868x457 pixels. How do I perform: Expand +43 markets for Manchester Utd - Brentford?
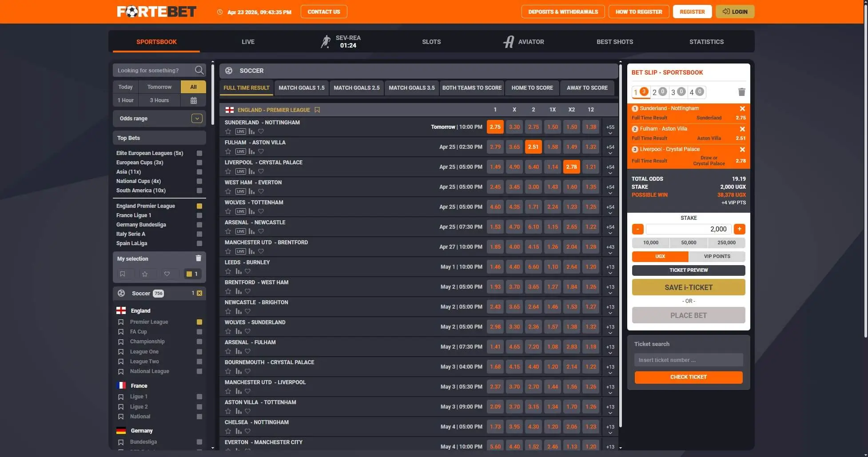coord(610,249)
